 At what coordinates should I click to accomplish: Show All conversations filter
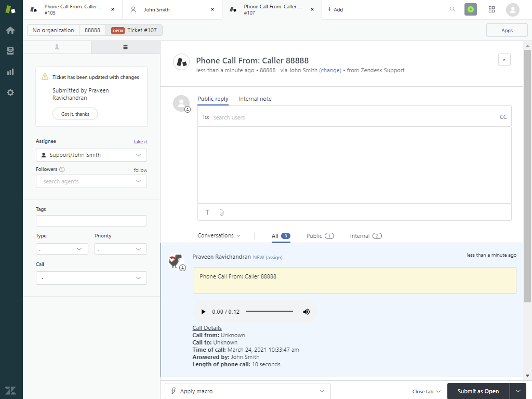click(281, 236)
